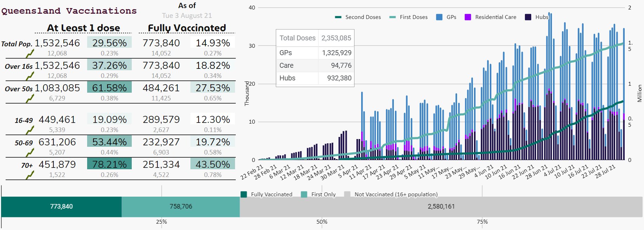This screenshot has height=230, width=644.
Task: Click the 50-69 row trend arrow icon
Action: (30, 152)
